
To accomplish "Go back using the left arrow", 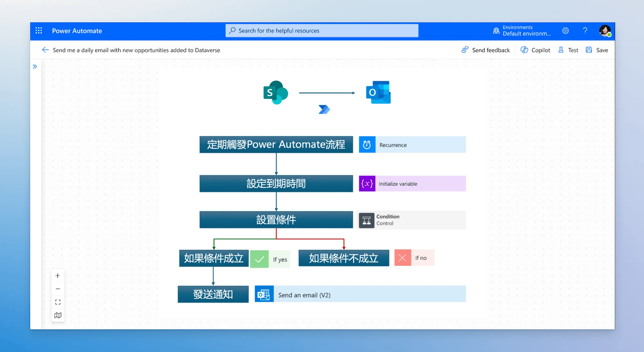I will coord(45,50).
